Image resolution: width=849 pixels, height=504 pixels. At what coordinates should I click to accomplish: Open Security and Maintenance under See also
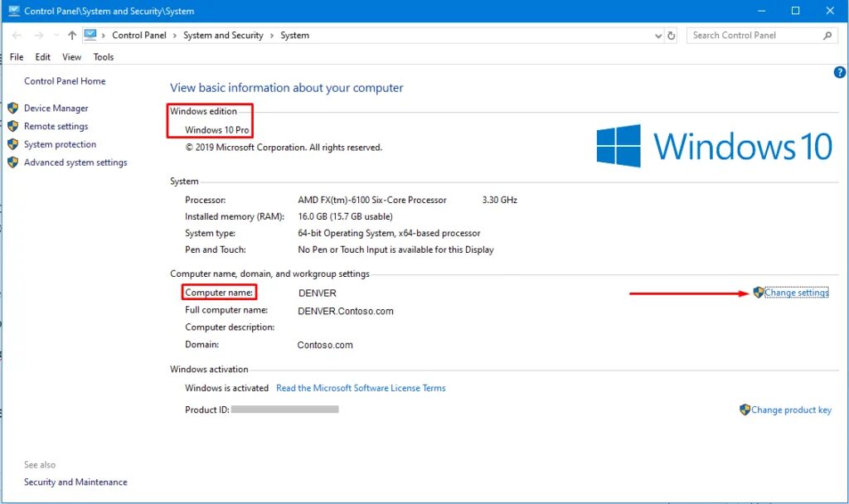tap(75, 482)
